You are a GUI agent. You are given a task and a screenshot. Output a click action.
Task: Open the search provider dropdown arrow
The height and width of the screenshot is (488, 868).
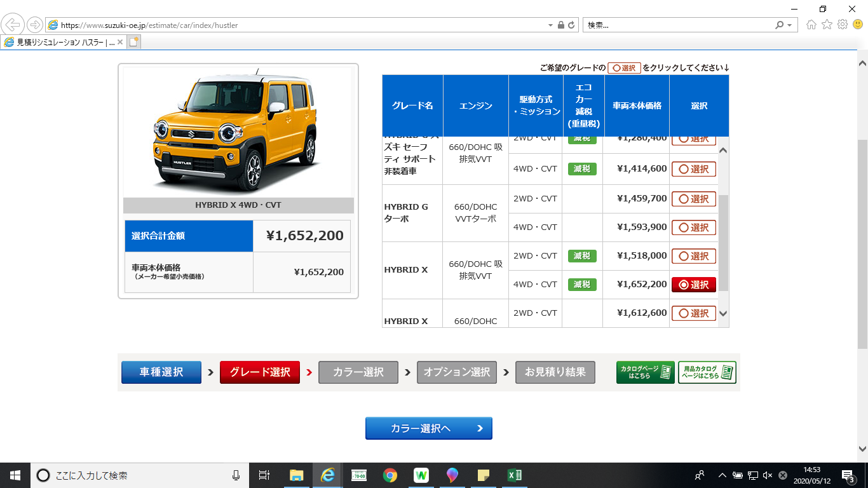pos(790,25)
